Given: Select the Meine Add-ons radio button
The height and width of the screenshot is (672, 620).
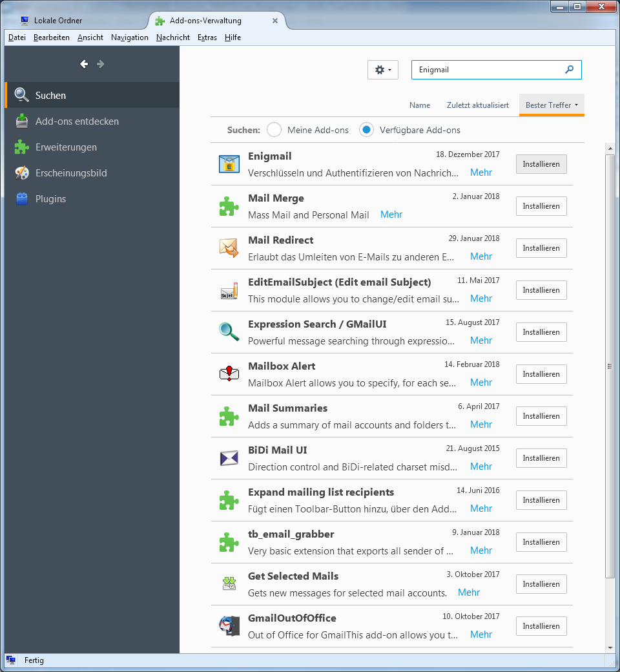Looking at the screenshot, I should pos(274,130).
